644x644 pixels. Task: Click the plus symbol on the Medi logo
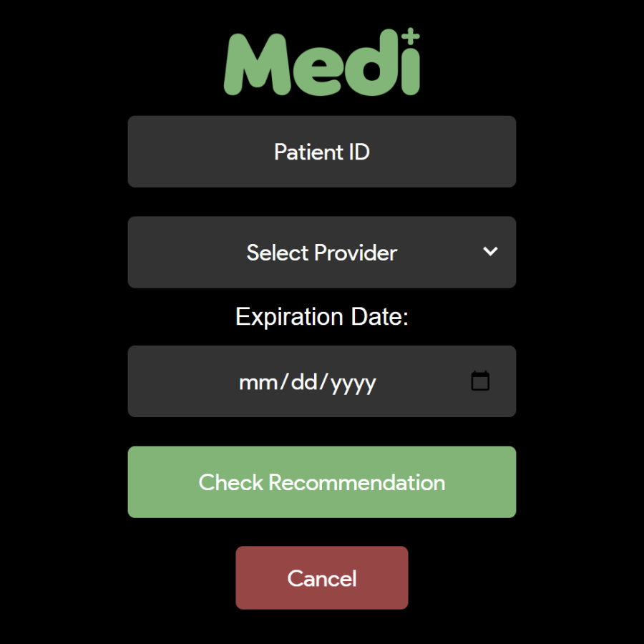pyautogui.click(x=411, y=36)
